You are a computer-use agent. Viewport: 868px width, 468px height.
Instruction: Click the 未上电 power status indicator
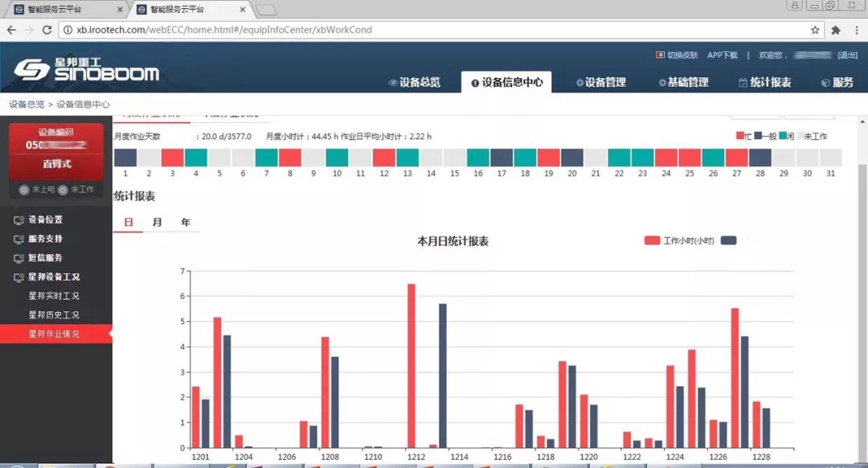pyautogui.click(x=37, y=190)
